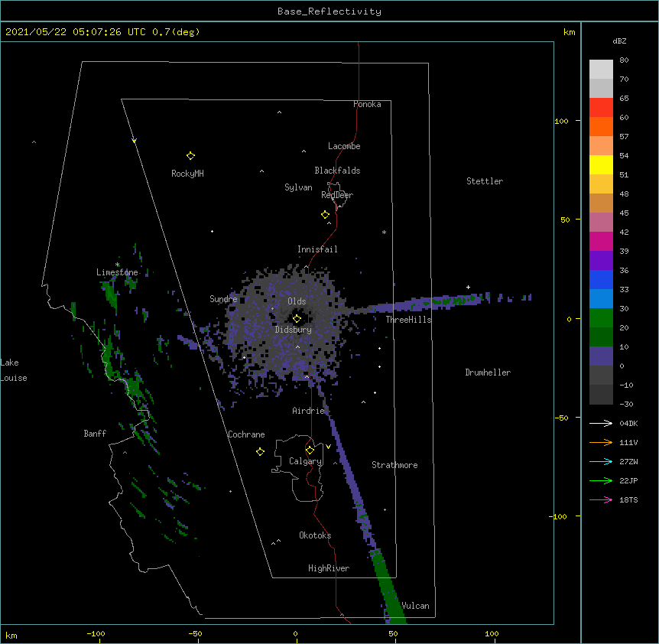
Task: Click the yellow diamond marker below Cochrane
Action: pyautogui.click(x=260, y=452)
